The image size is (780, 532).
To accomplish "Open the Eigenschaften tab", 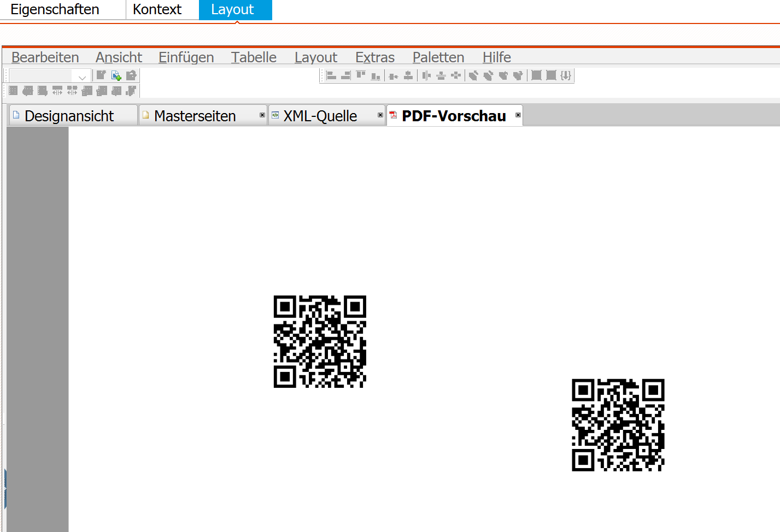I will click(x=55, y=9).
